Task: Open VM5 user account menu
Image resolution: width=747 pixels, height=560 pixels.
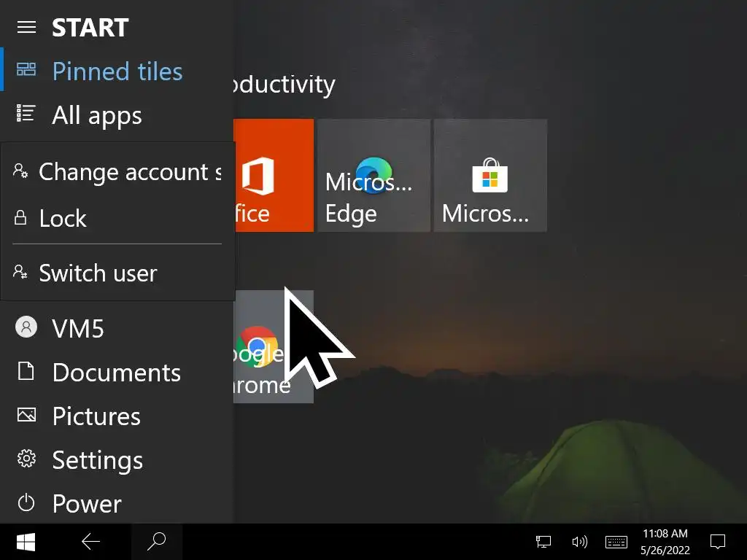Action: tap(117, 328)
